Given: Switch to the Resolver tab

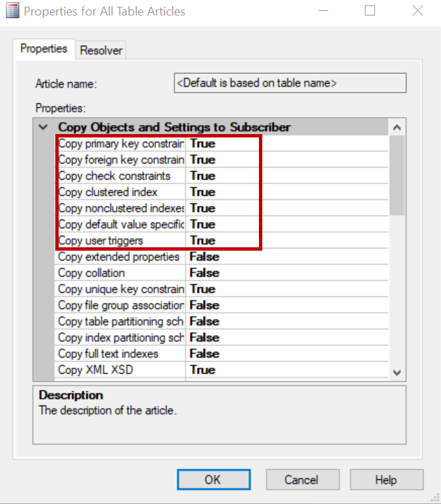Looking at the screenshot, I should pos(101,50).
